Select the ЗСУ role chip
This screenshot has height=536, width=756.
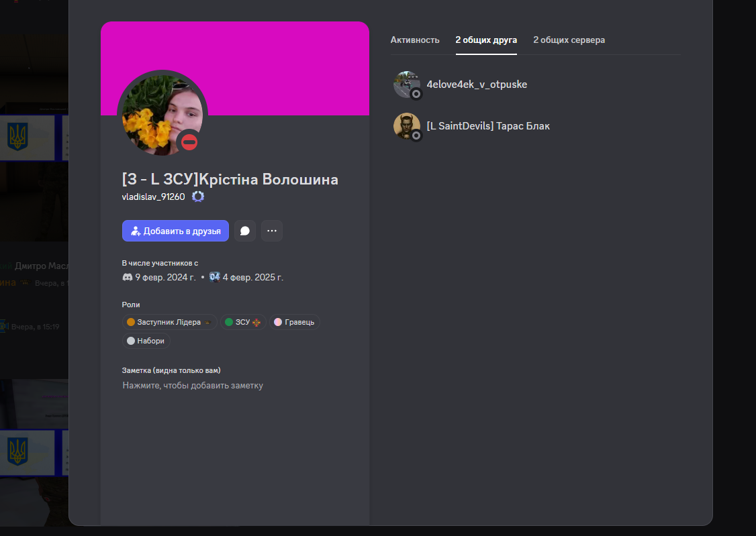244,322
